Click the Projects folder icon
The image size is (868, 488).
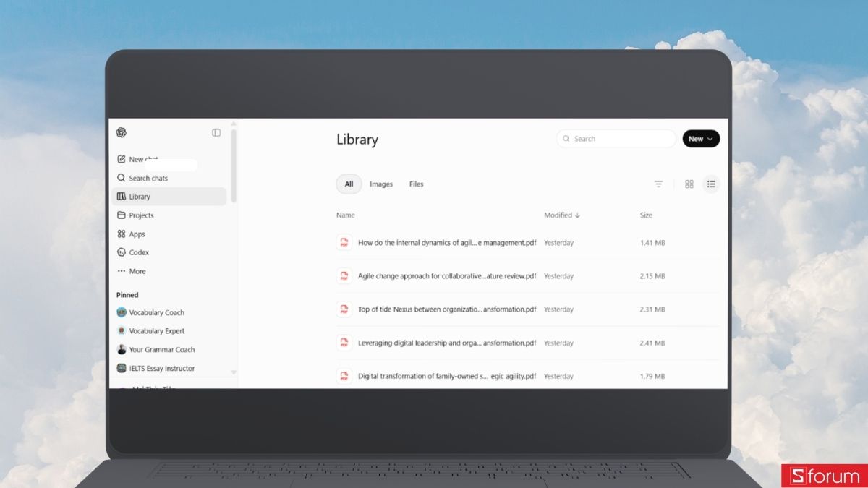click(122, 215)
